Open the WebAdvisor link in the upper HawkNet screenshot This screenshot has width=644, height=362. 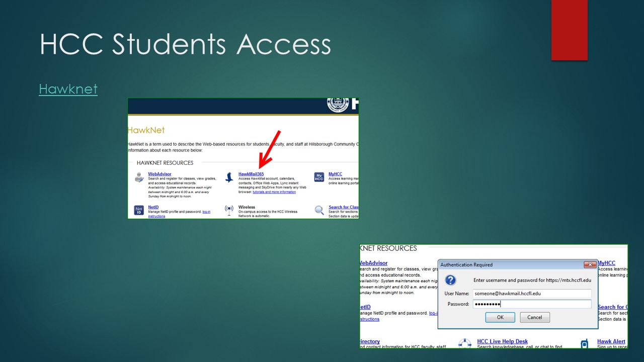point(159,174)
